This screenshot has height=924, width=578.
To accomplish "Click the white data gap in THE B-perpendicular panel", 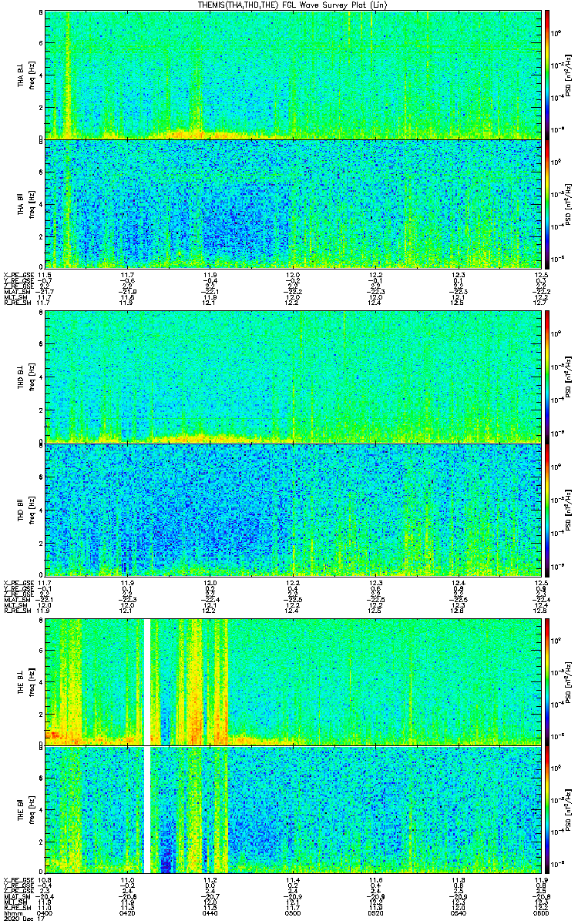I will (147, 681).
